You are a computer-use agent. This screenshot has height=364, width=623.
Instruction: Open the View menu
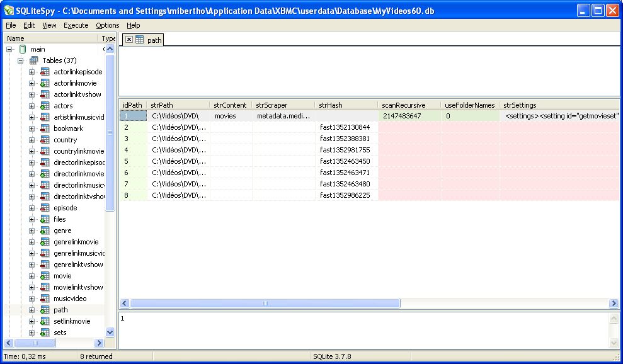(x=49, y=25)
